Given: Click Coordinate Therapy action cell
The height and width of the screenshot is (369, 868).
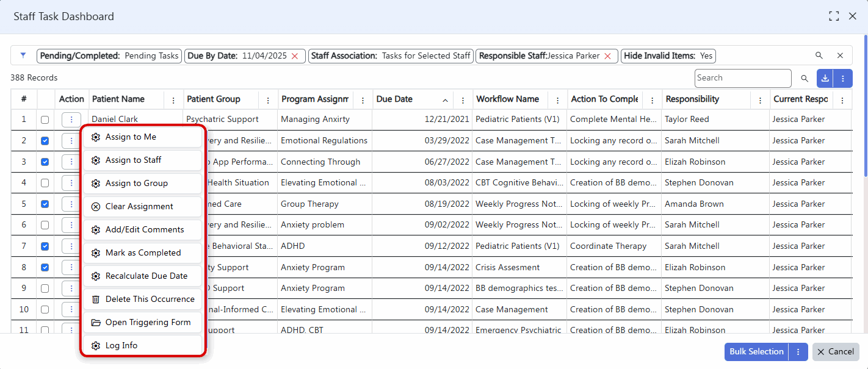Looking at the screenshot, I should 608,246.
